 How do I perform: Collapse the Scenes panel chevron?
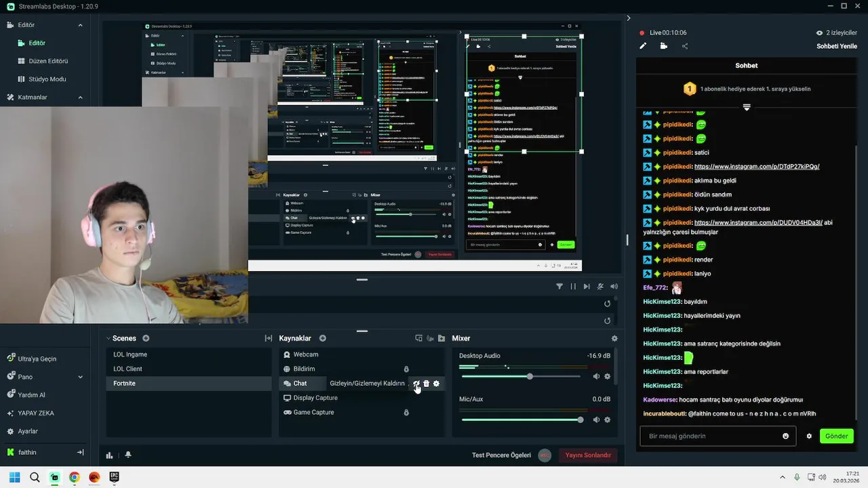(x=108, y=338)
